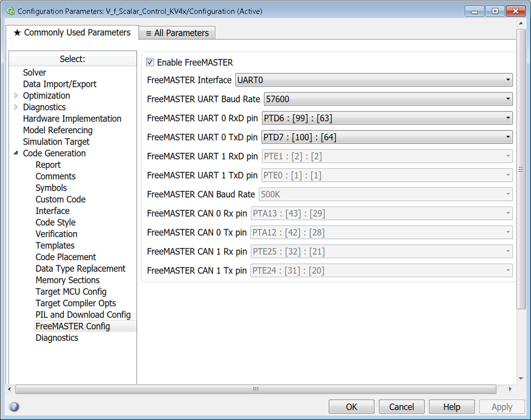531x420 pixels.
Task: Select Model Referencing item
Action: [57, 130]
